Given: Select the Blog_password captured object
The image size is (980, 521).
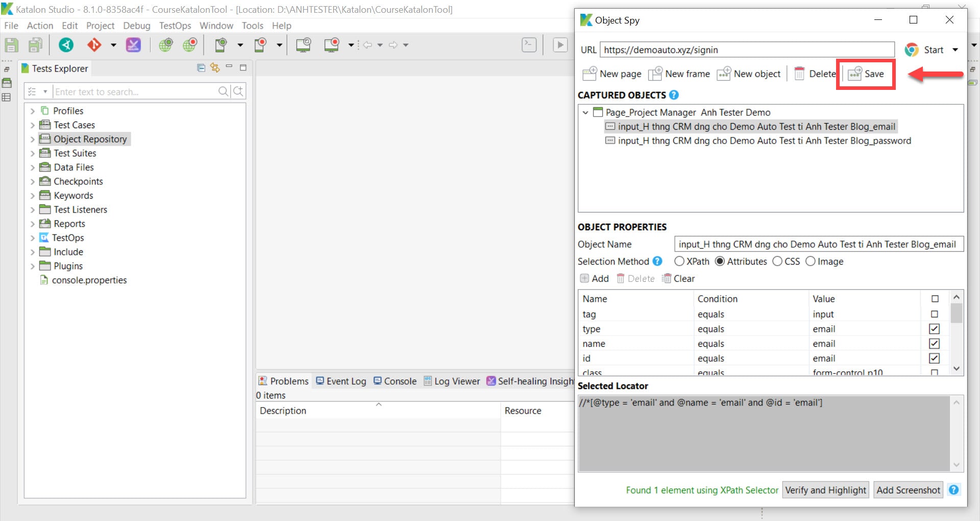Looking at the screenshot, I should pyautogui.click(x=758, y=140).
